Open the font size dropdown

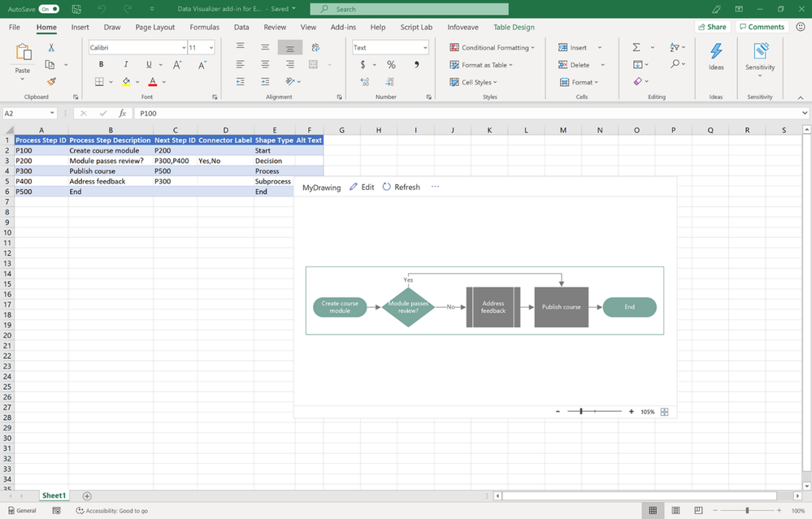pos(211,48)
